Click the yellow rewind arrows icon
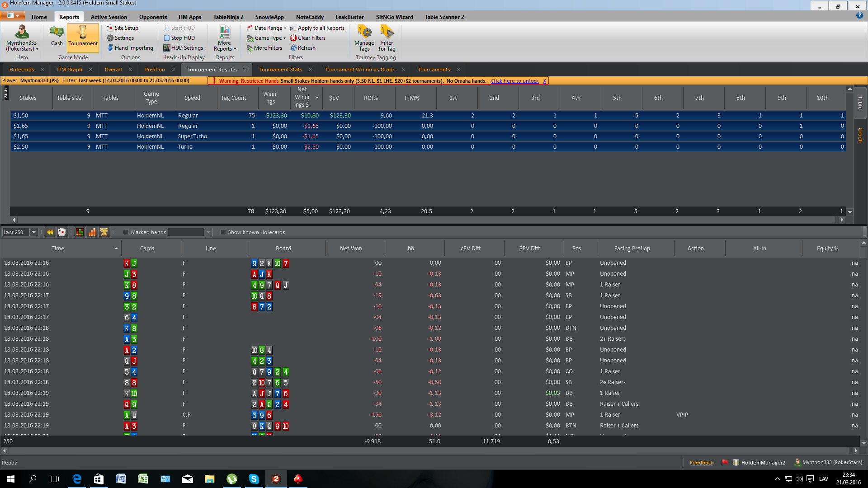Viewport: 868px width, 488px height. point(50,232)
